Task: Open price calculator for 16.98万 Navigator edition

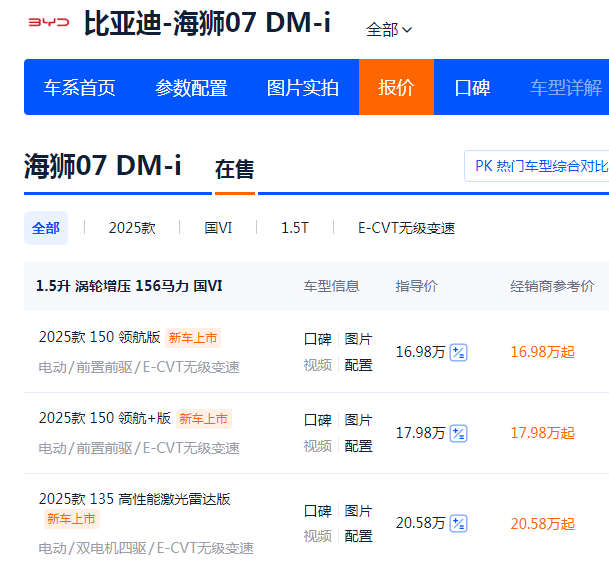Action: click(459, 352)
